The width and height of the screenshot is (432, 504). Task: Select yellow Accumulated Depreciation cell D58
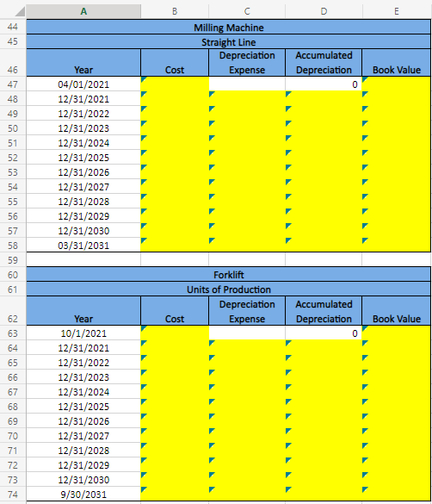[324, 246]
